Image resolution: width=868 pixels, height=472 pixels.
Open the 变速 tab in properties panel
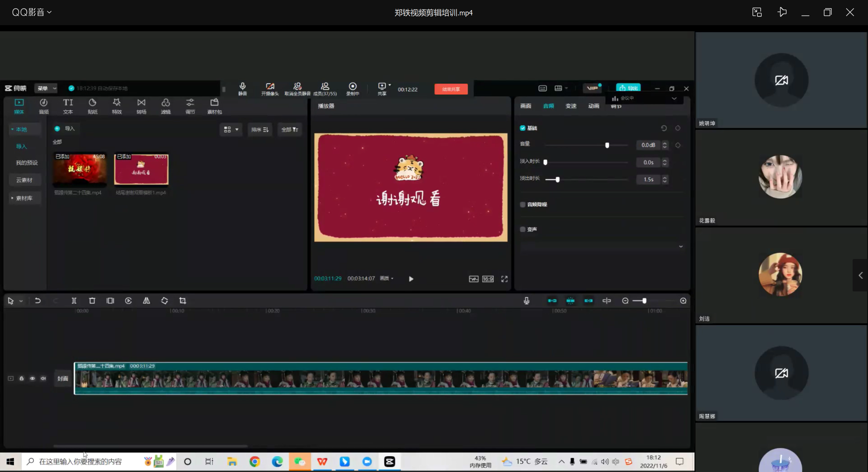tap(571, 106)
